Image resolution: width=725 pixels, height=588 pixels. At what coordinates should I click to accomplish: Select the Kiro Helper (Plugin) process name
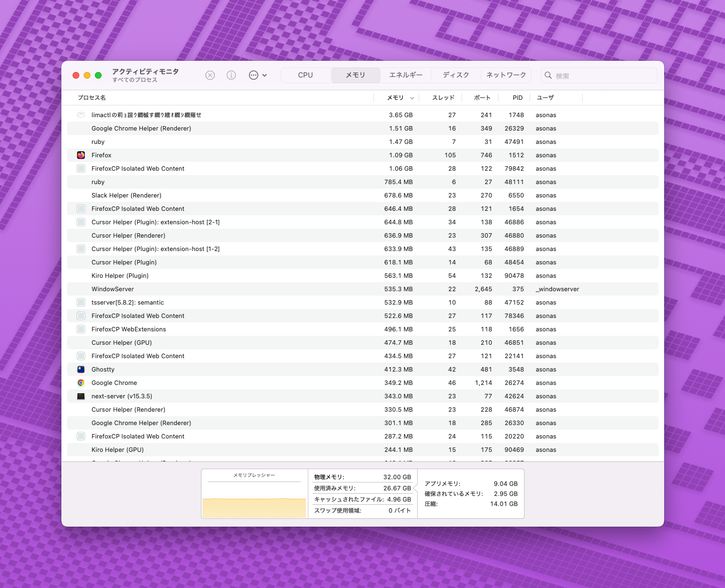coord(120,276)
